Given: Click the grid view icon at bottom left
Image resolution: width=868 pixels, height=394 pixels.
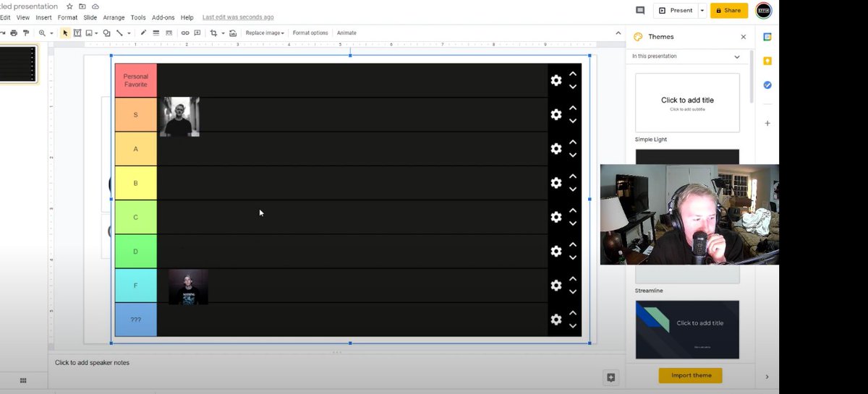Looking at the screenshot, I should coord(23,380).
